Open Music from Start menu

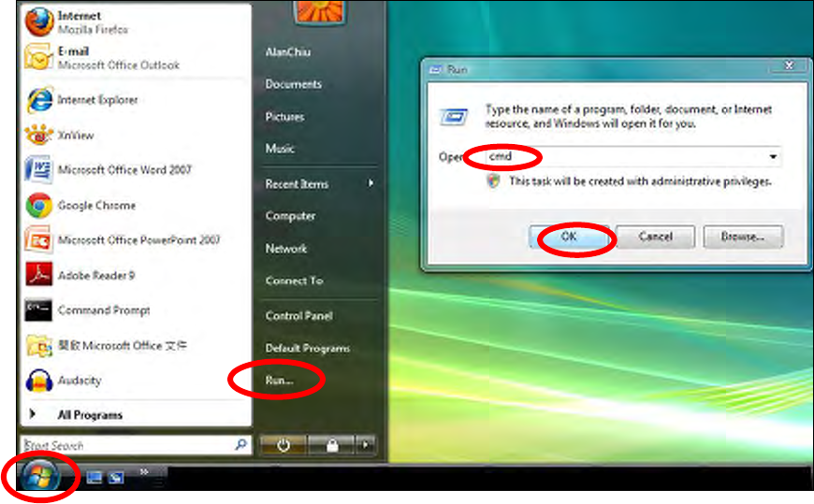(280, 149)
